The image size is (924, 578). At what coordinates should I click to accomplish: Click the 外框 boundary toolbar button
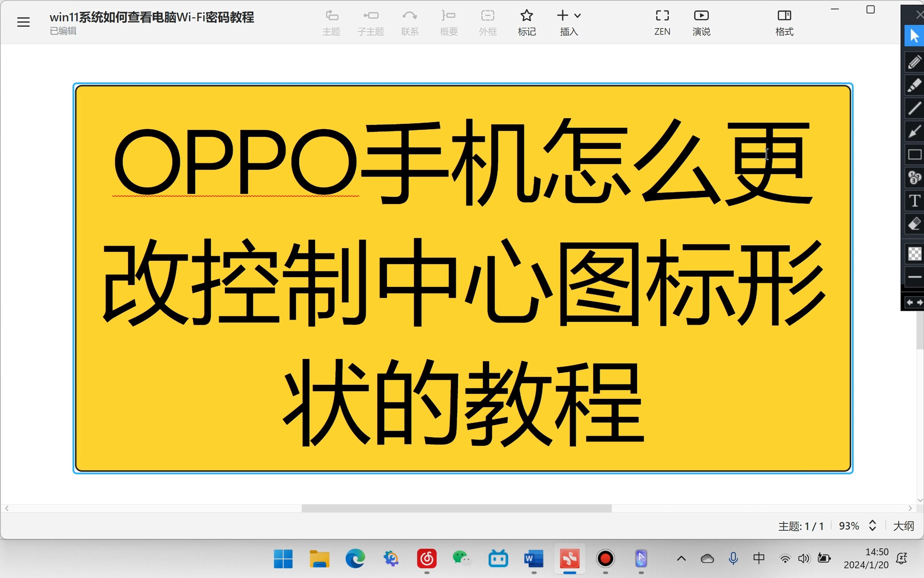click(x=488, y=23)
